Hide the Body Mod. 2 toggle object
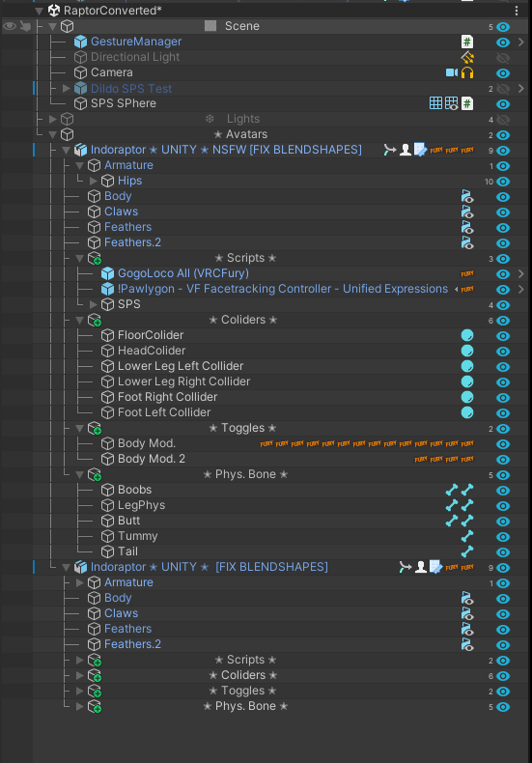Viewport: 532px width, 763px height. 503,460
